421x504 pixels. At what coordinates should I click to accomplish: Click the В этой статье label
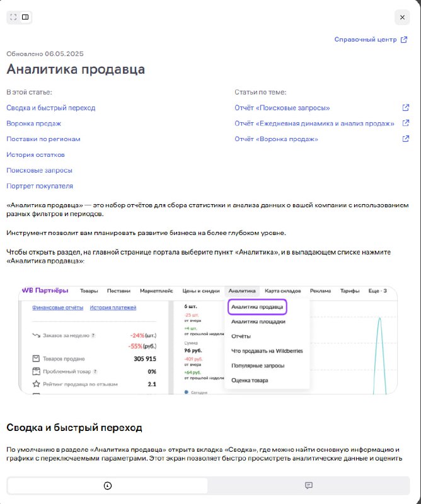(29, 92)
